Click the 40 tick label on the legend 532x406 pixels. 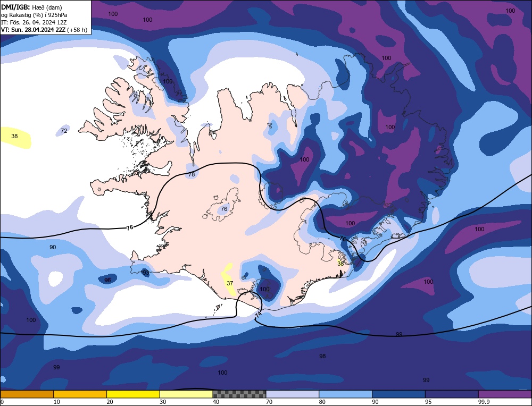click(x=216, y=402)
